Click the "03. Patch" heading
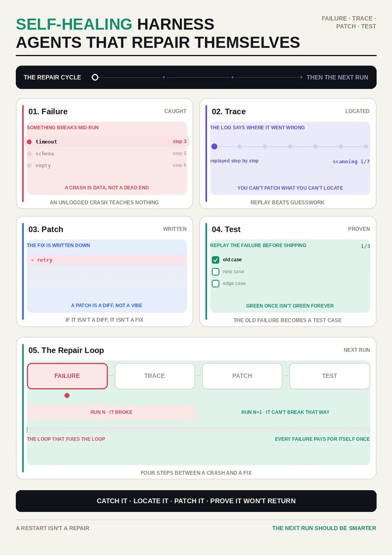This screenshot has width=392, height=555. point(46,229)
